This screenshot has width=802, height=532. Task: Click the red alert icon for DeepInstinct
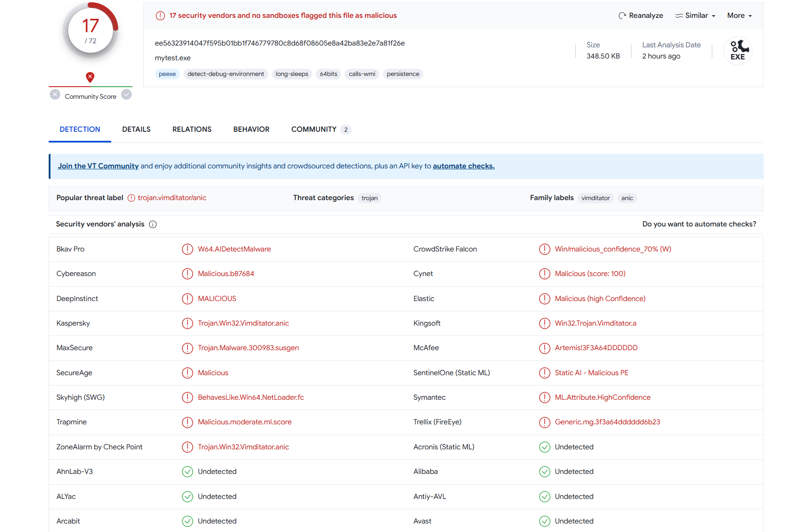pos(188,299)
